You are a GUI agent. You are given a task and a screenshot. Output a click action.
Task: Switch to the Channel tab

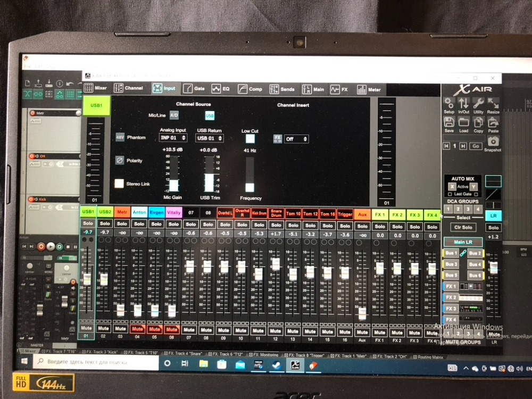(x=129, y=88)
